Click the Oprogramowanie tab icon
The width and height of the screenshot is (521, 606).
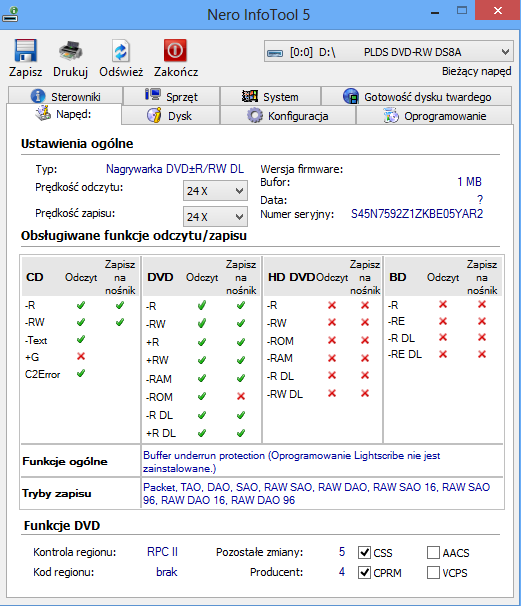click(391, 116)
